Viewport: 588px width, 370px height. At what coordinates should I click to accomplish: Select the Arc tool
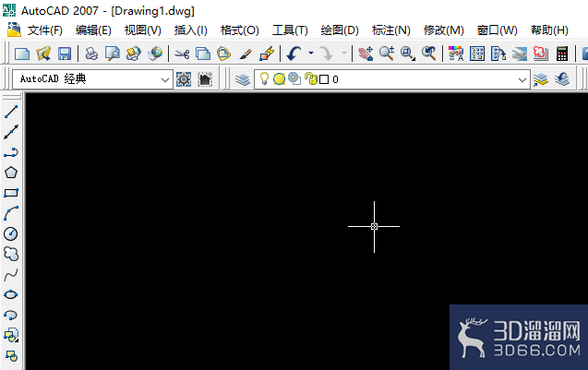[x=11, y=213]
